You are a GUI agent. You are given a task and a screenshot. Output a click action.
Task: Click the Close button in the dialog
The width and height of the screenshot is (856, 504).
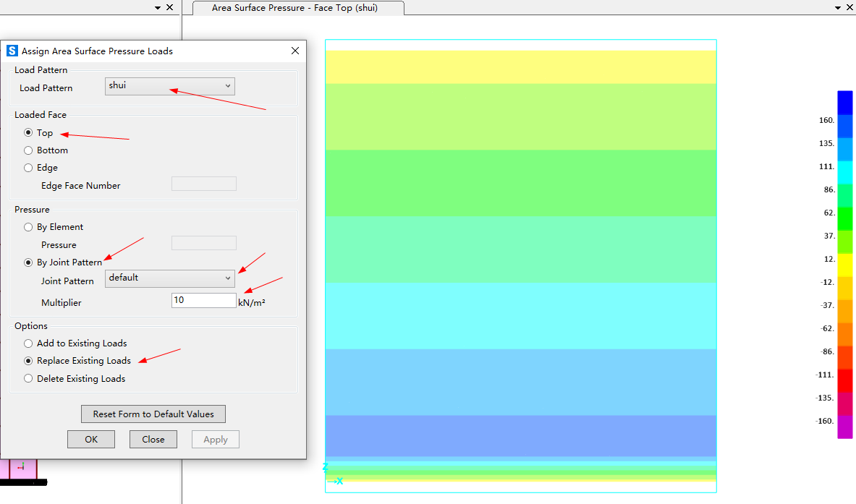(153, 440)
